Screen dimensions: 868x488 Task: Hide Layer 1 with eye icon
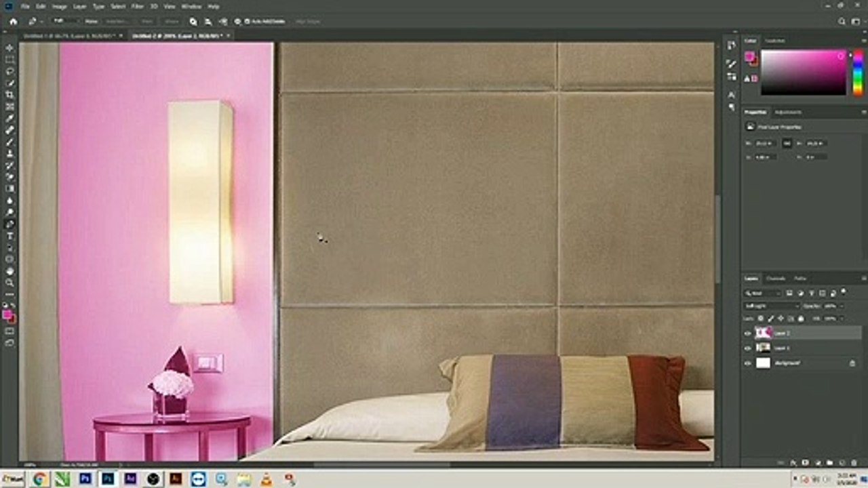point(747,348)
